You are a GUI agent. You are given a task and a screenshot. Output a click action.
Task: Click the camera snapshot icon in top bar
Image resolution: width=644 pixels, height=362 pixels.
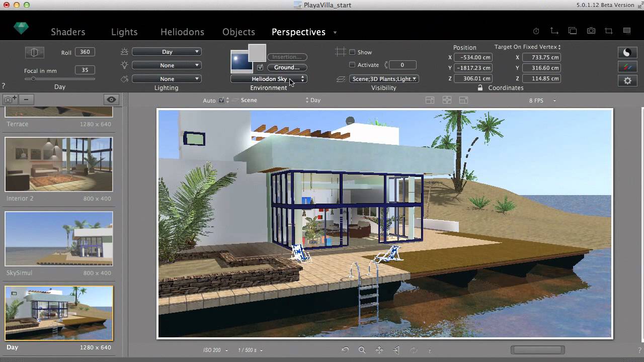click(591, 31)
